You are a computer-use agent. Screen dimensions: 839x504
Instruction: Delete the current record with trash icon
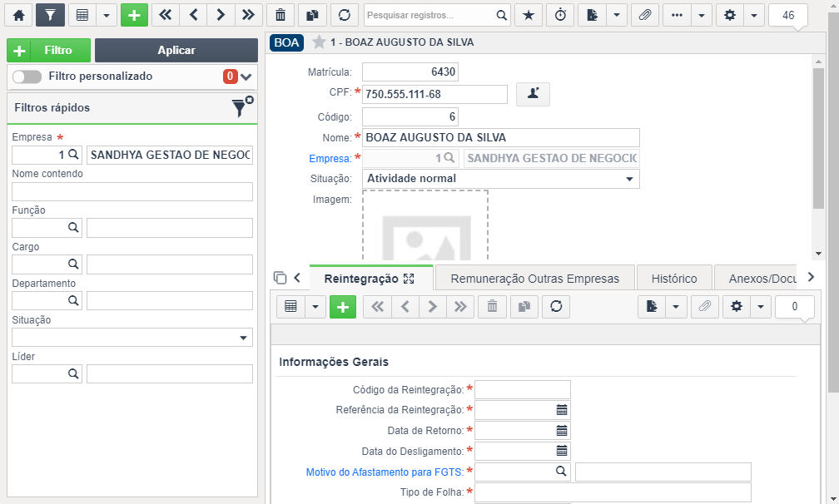(x=280, y=15)
